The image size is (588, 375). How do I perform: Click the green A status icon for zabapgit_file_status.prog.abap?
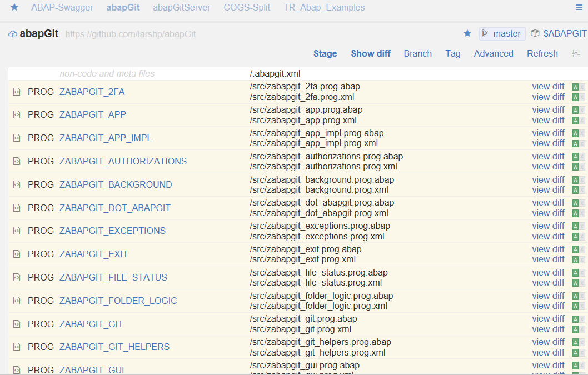point(575,273)
